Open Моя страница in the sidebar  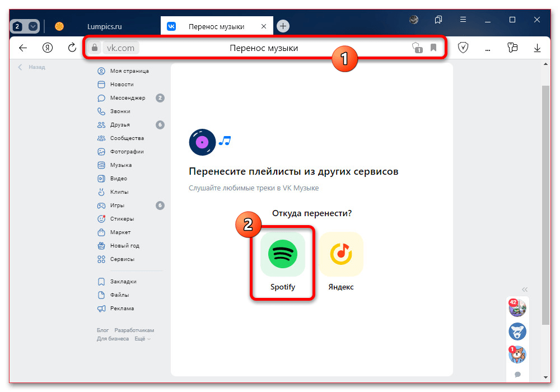point(129,71)
